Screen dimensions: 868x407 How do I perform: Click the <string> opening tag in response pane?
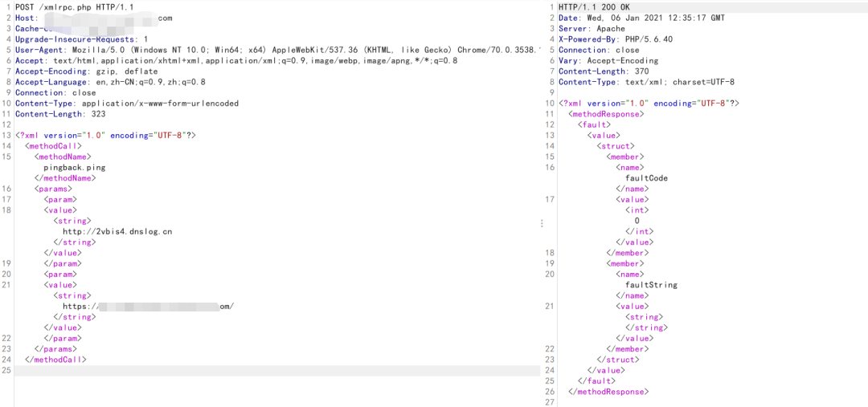(x=644, y=317)
